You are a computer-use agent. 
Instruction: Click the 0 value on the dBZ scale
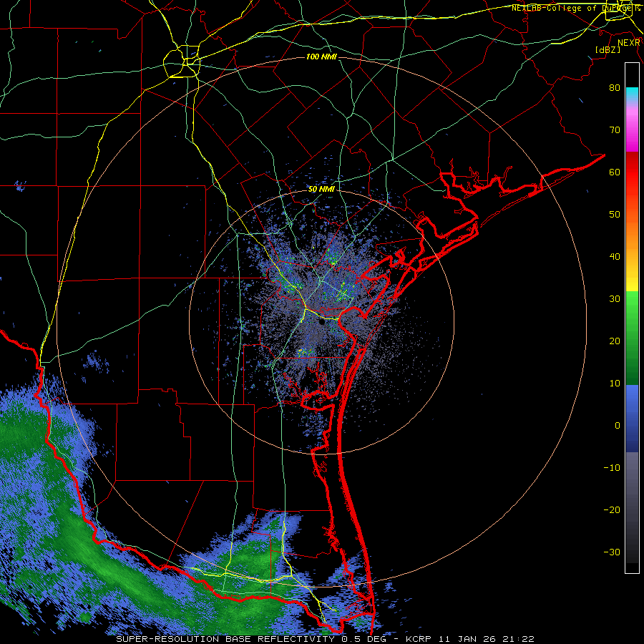pos(618,426)
